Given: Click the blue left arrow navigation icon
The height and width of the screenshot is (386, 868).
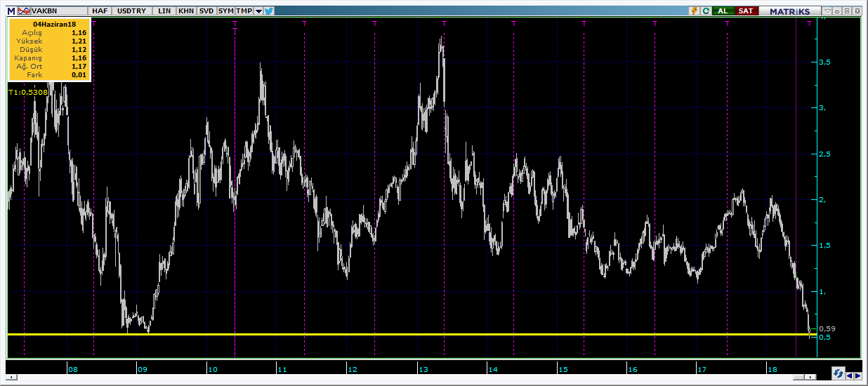Looking at the screenshot, I should click(x=850, y=377).
